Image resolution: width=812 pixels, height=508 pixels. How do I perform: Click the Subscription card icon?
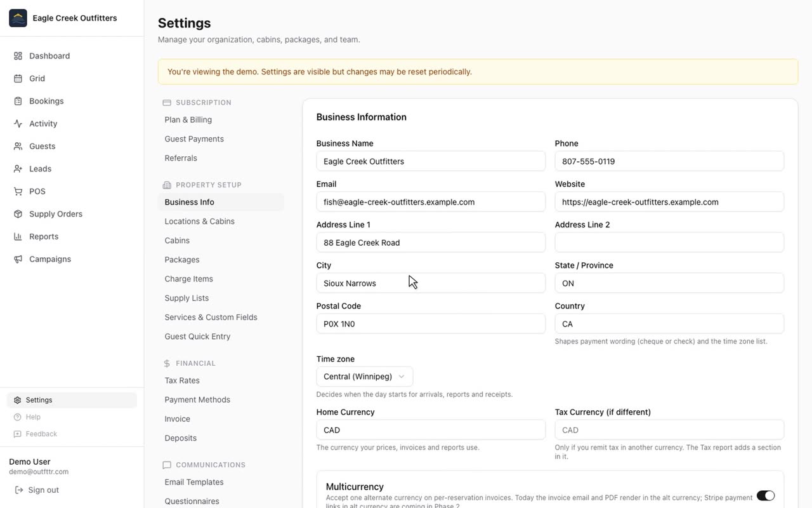point(167,102)
